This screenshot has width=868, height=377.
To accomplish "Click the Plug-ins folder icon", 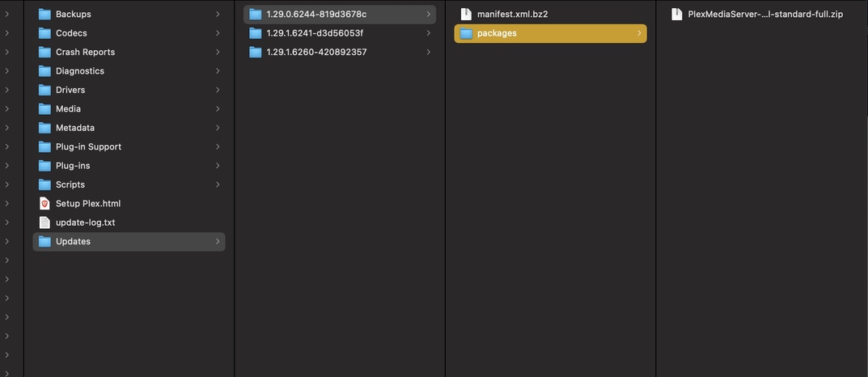I will [x=44, y=166].
